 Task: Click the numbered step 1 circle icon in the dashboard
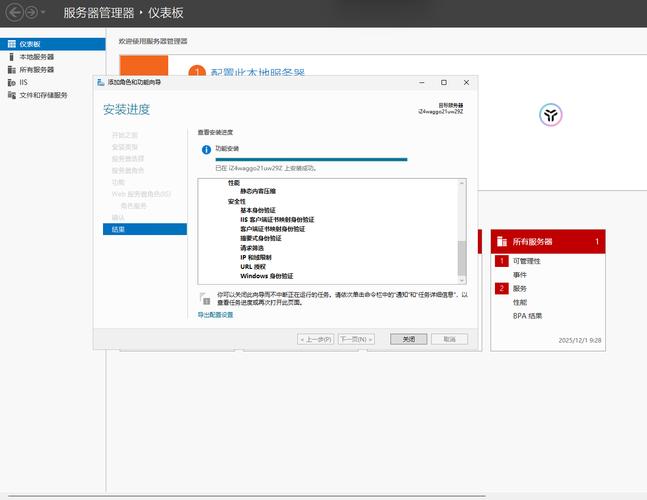197,71
